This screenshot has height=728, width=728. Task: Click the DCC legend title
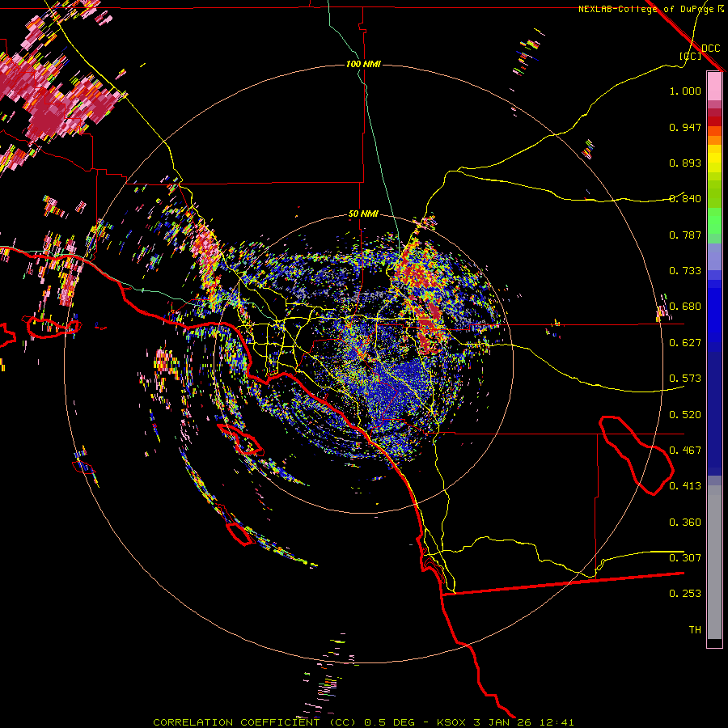point(710,49)
